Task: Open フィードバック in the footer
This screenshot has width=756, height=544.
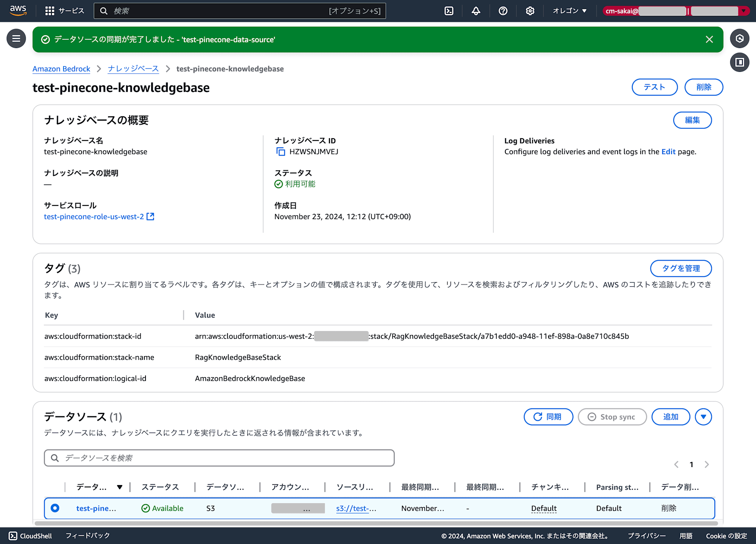Action: coord(88,536)
